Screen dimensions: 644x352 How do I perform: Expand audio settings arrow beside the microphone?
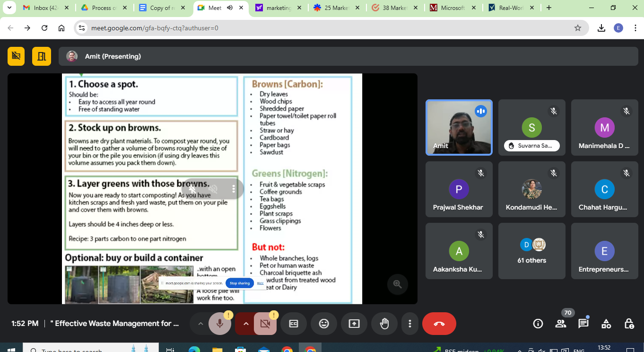pyautogui.click(x=200, y=324)
